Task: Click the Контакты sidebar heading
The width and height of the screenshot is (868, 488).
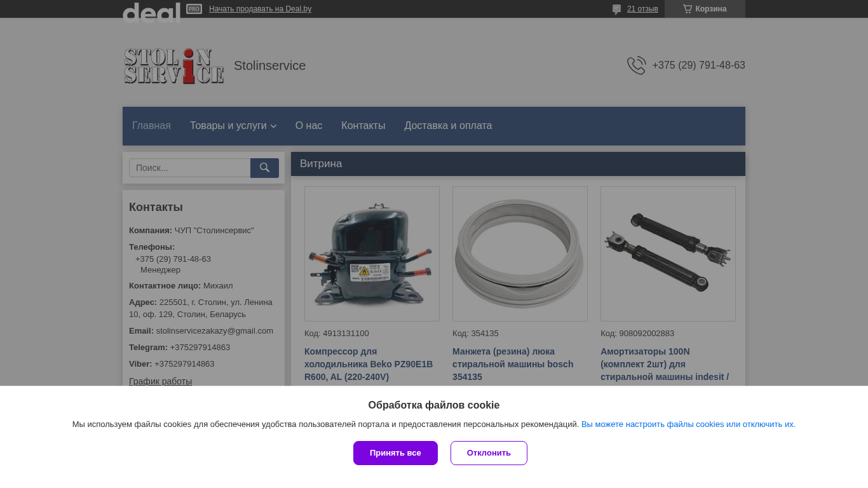Action: tap(156, 207)
